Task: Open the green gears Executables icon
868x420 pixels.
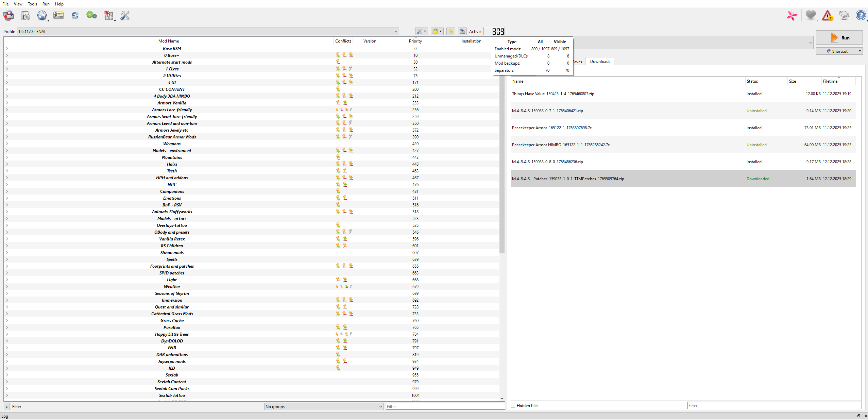Action: pos(91,15)
